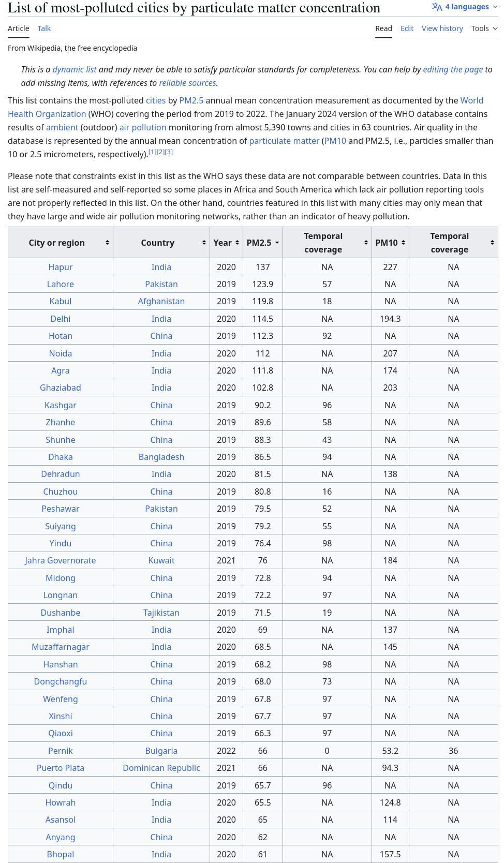The width and height of the screenshot is (504, 863).
Task: Switch to the Talk tab
Action: 44,28
